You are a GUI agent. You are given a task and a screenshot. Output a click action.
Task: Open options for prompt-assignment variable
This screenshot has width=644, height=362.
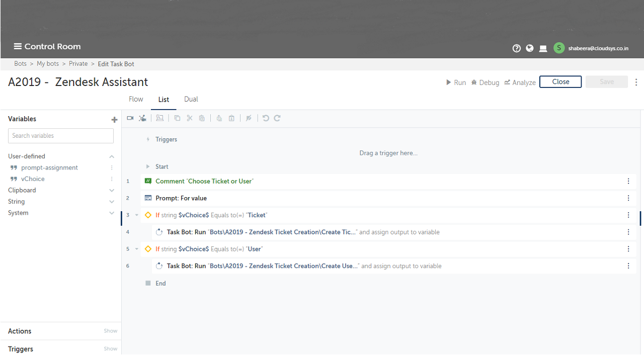[112, 168]
